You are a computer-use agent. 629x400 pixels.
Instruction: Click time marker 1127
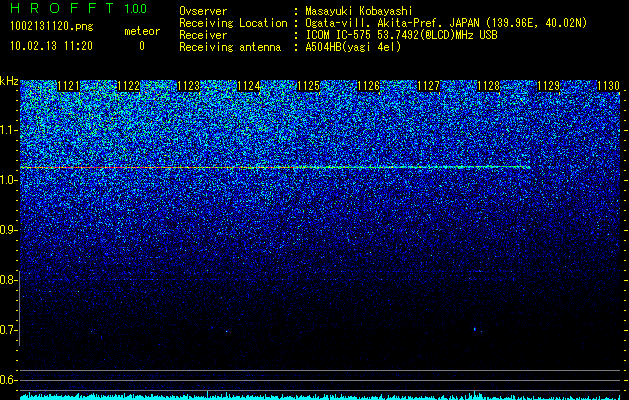[x=428, y=86]
